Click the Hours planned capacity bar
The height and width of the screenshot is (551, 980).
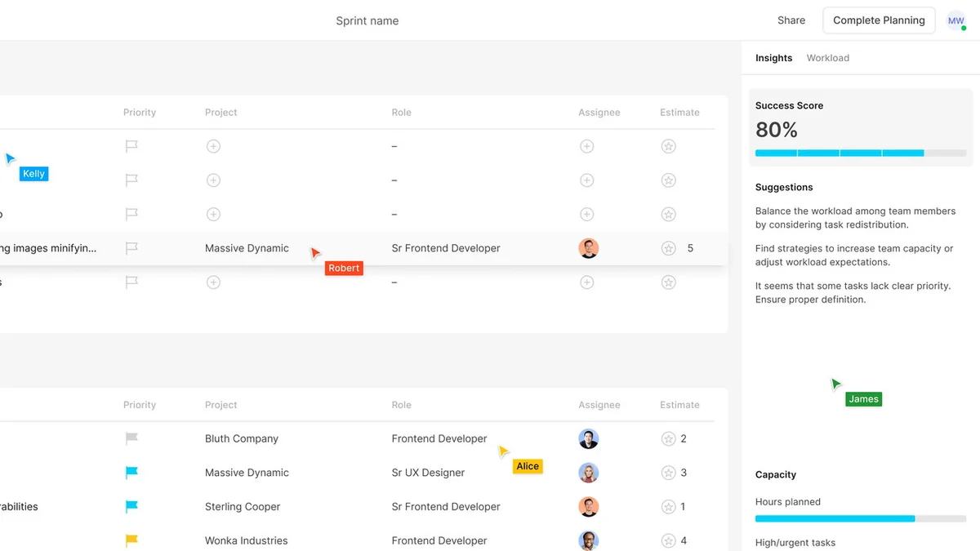860,518
